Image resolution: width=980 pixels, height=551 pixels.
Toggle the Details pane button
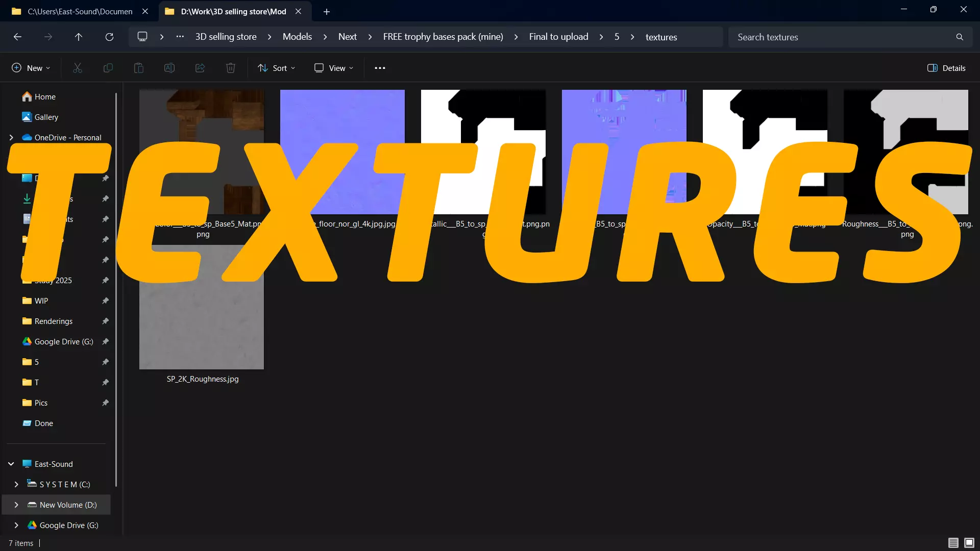[x=946, y=68]
